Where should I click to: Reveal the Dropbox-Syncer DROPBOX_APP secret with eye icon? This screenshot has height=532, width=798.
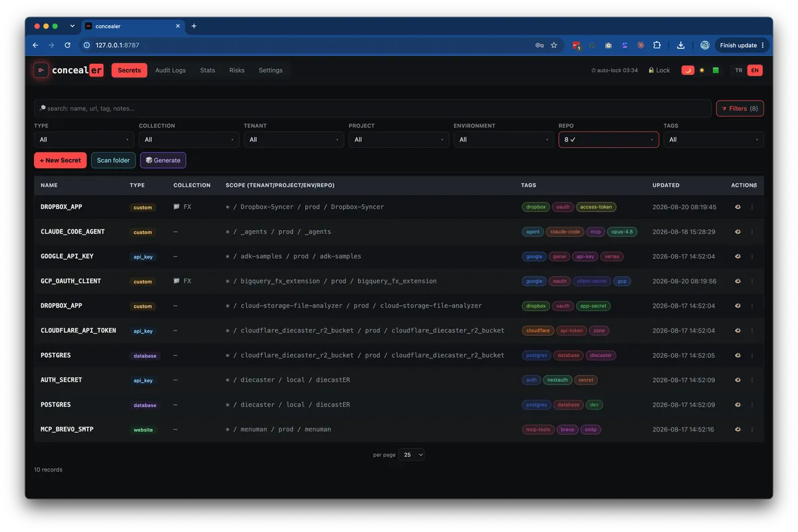pyautogui.click(x=737, y=207)
